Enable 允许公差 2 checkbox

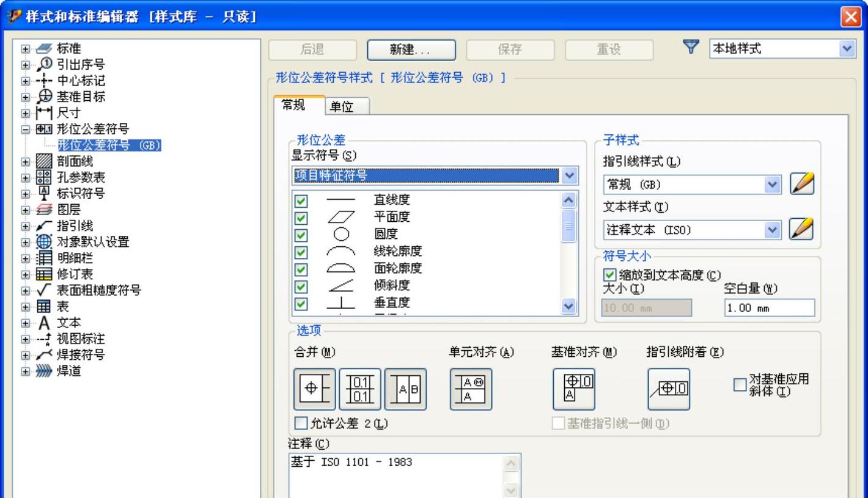[300, 423]
